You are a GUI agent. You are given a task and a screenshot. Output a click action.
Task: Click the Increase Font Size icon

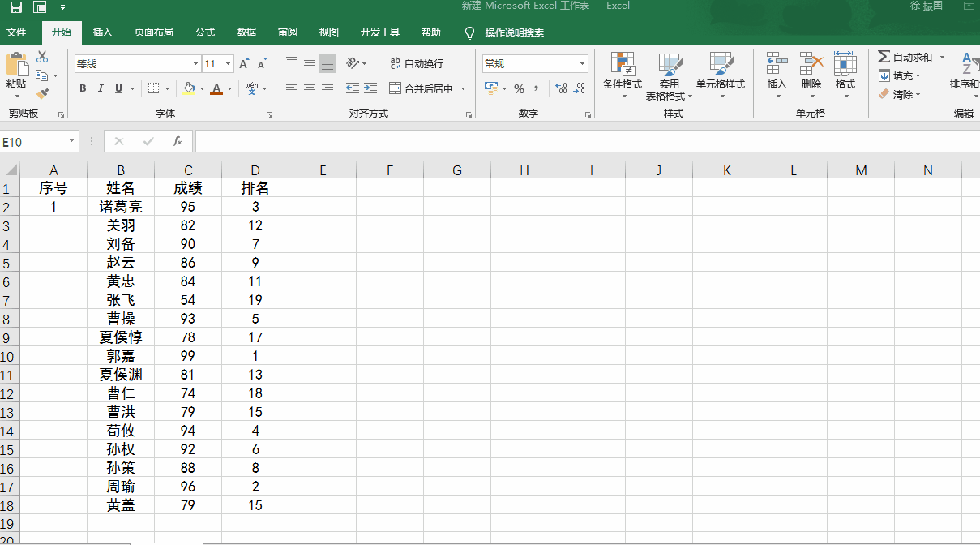(x=244, y=63)
